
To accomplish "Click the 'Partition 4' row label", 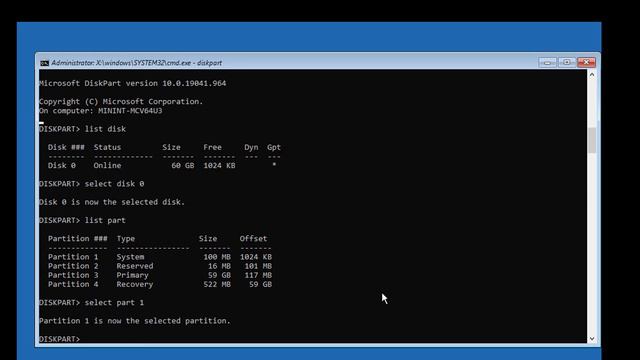I will click(73, 284).
